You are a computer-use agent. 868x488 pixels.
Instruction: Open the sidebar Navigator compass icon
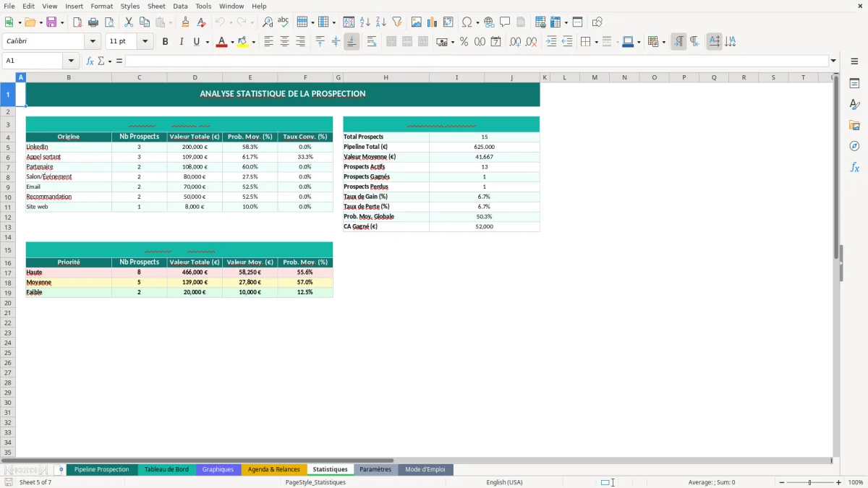point(854,146)
